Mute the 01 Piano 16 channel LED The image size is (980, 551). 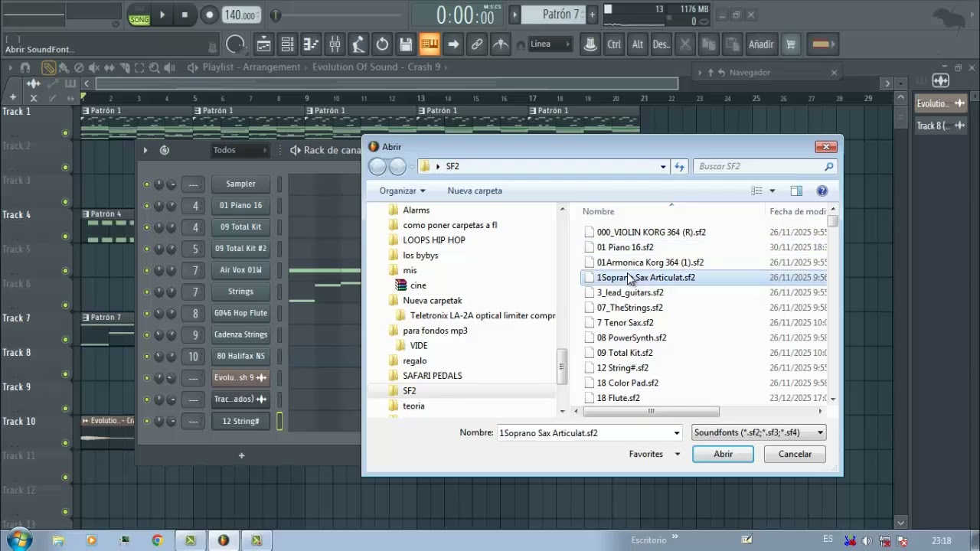pyautogui.click(x=146, y=206)
